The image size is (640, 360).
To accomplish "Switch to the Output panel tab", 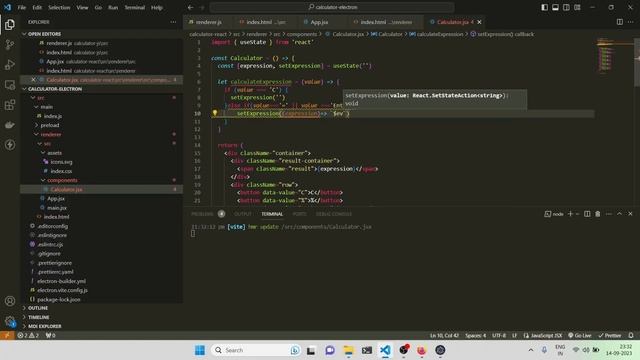I will coord(242,214).
